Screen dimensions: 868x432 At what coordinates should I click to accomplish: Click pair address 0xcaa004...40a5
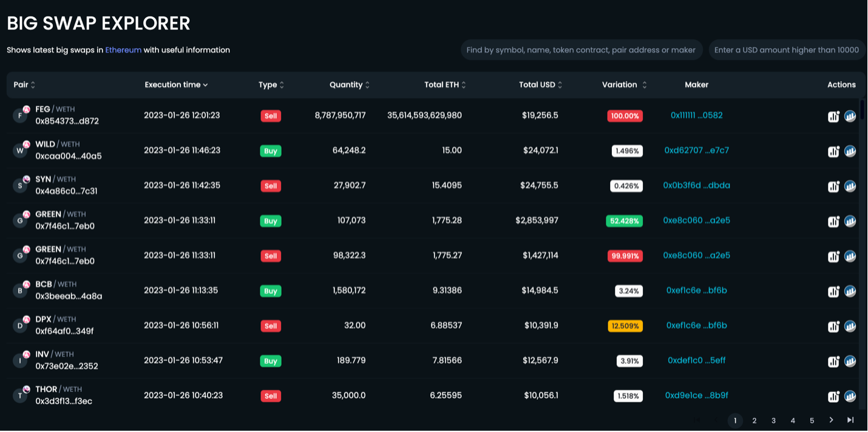(69, 156)
